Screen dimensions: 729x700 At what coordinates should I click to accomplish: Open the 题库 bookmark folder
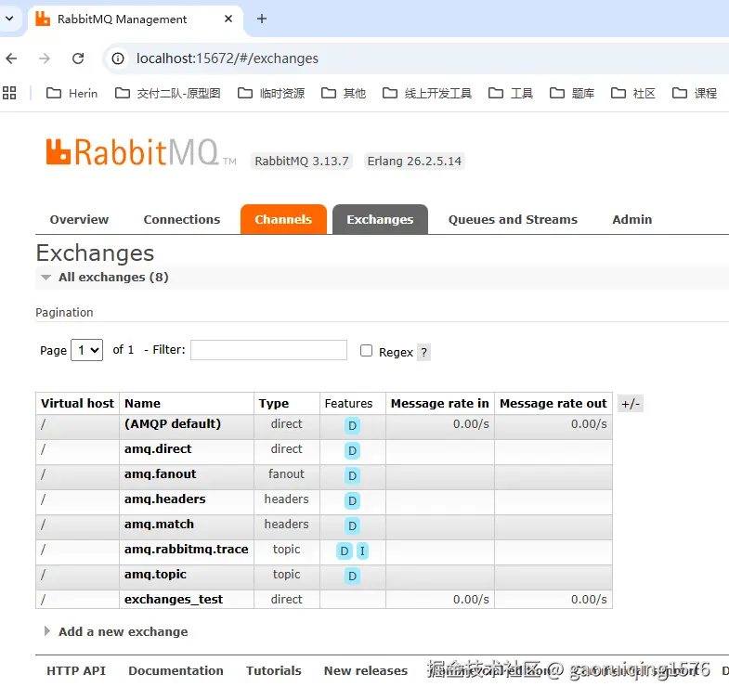572,94
